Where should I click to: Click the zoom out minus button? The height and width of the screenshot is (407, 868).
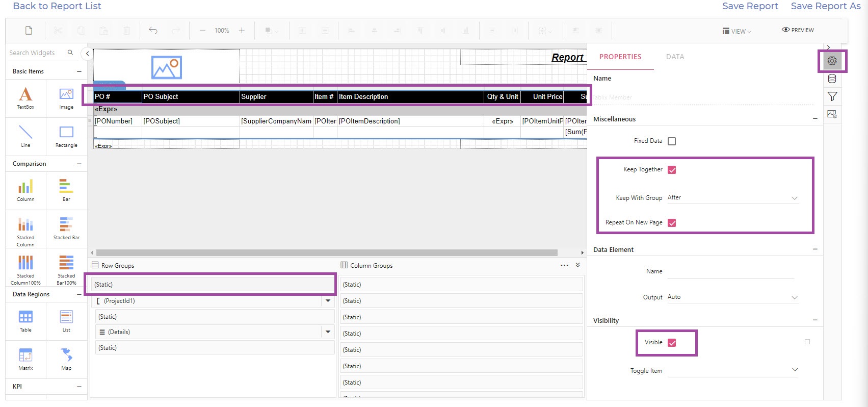click(x=202, y=31)
